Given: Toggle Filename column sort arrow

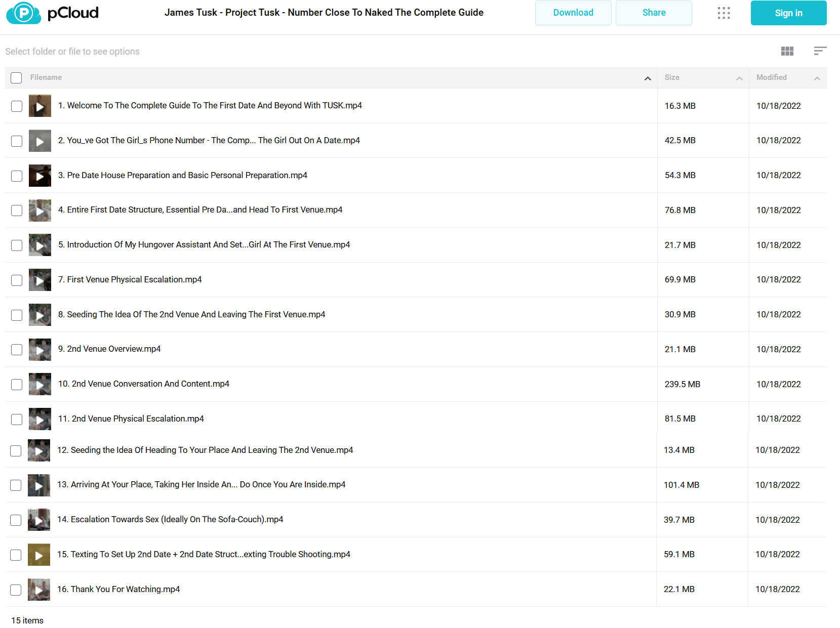Looking at the screenshot, I should pyautogui.click(x=648, y=78).
